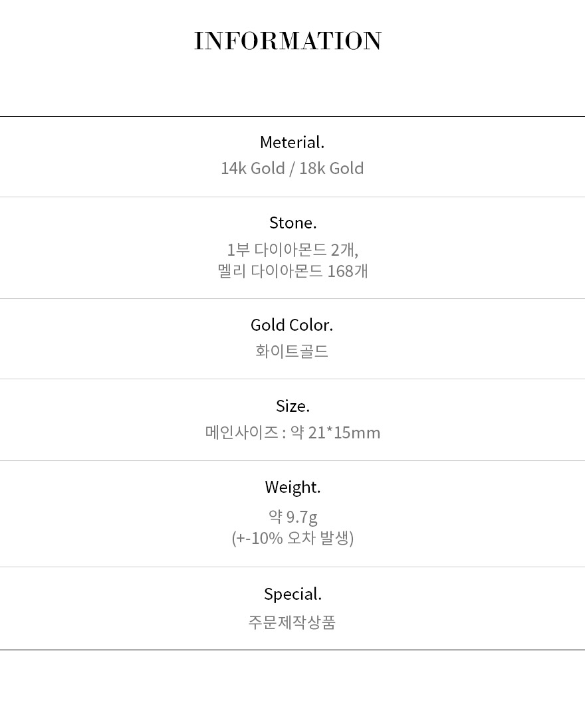
Task: Click the word 18k Gold
Action: pos(331,168)
